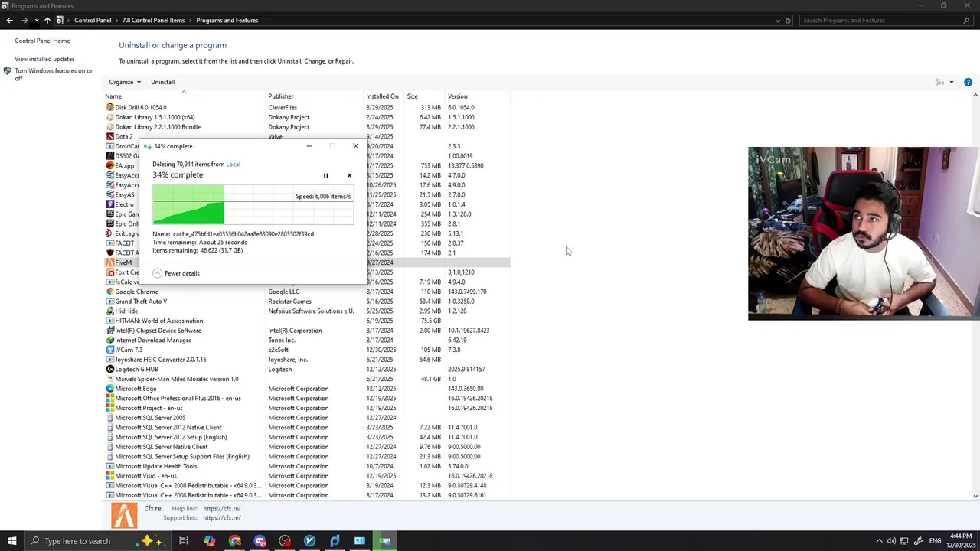This screenshot has height=551, width=980.
Task: Click the vertical scrollbar down arrow
Action: (975, 497)
